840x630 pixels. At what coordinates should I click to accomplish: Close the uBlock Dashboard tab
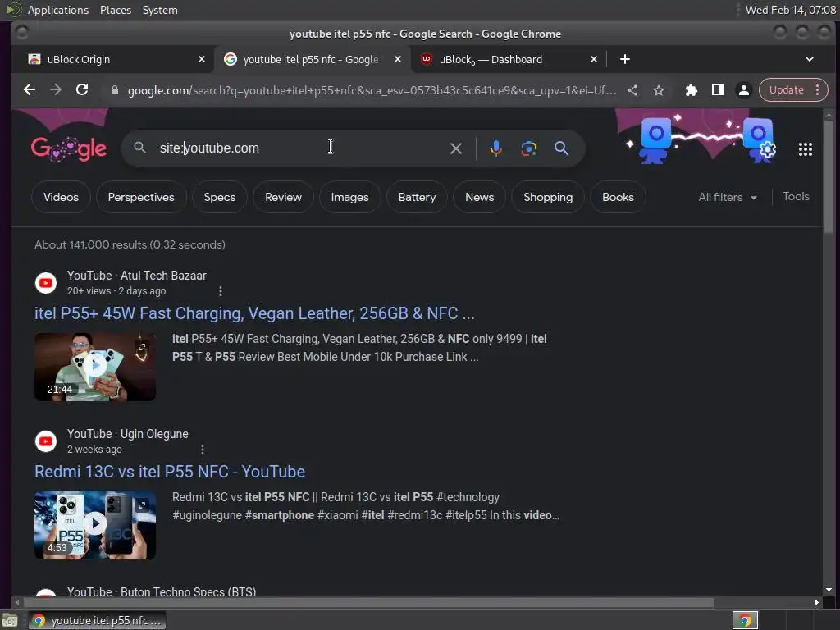594,59
